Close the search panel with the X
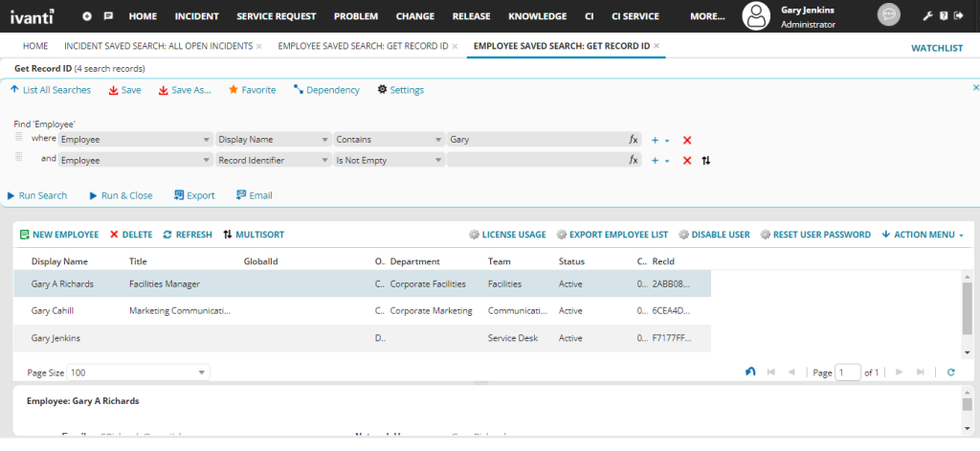The width and height of the screenshot is (980, 451). pyautogui.click(x=975, y=88)
